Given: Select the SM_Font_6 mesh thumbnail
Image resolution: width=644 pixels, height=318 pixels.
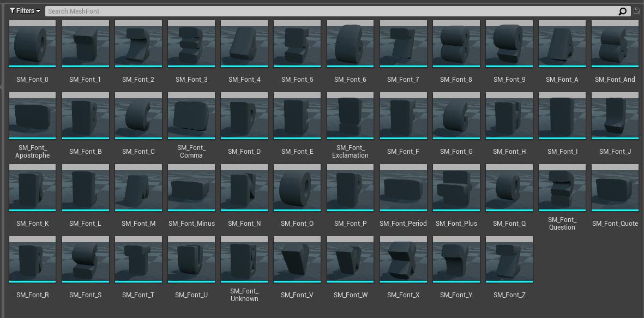Looking at the screenshot, I should 350,44.
